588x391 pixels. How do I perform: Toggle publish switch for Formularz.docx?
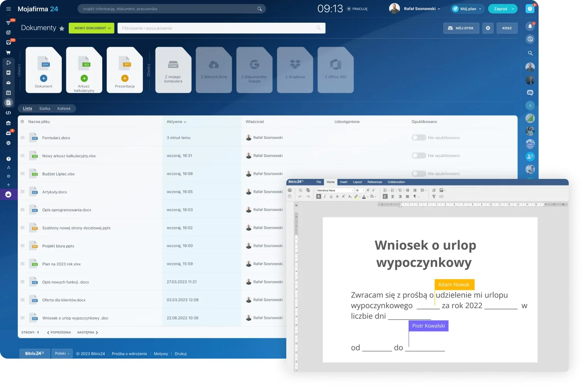pyautogui.click(x=419, y=138)
